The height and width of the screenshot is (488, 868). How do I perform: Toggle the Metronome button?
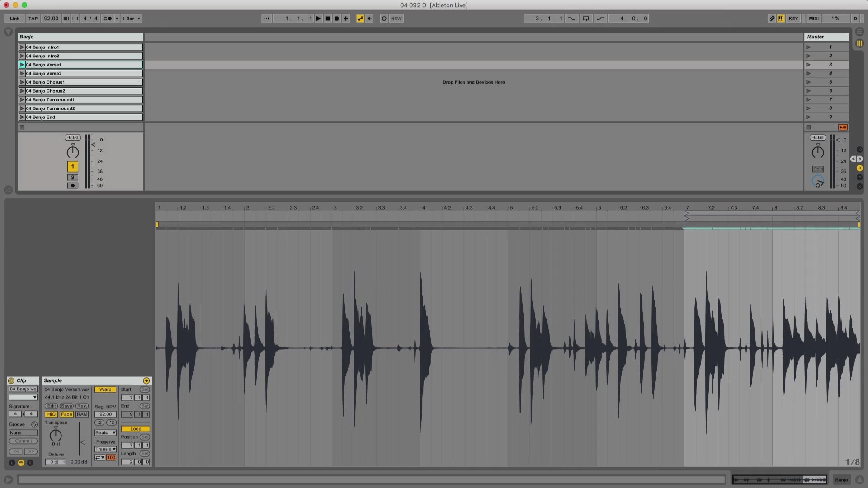pos(108,19)
